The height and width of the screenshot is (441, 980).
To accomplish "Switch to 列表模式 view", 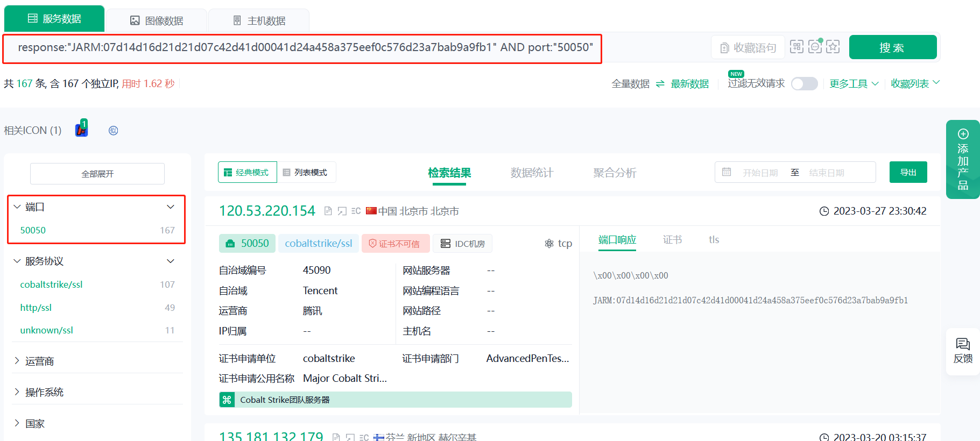I will 306,173.
